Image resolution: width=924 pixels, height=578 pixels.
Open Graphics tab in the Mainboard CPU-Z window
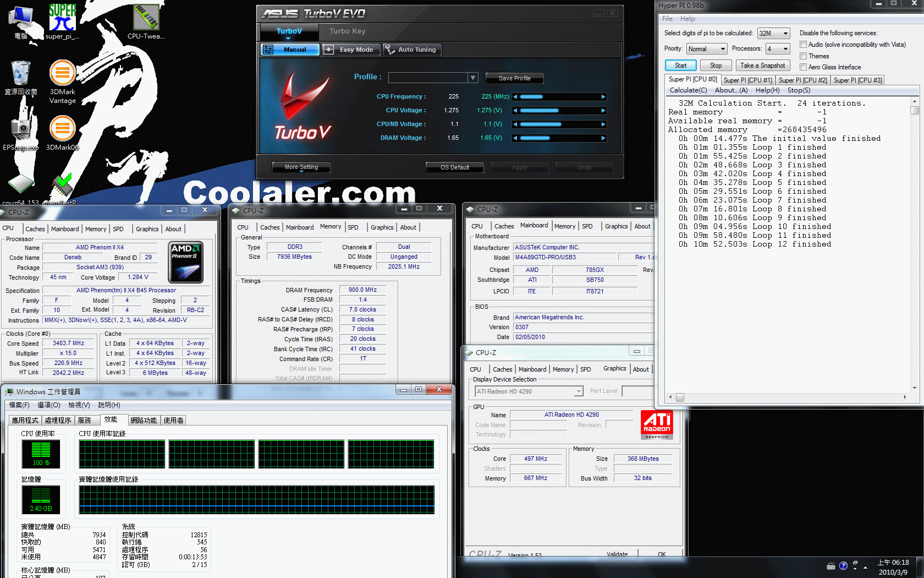pyautogui.click(x=616, y=226)
